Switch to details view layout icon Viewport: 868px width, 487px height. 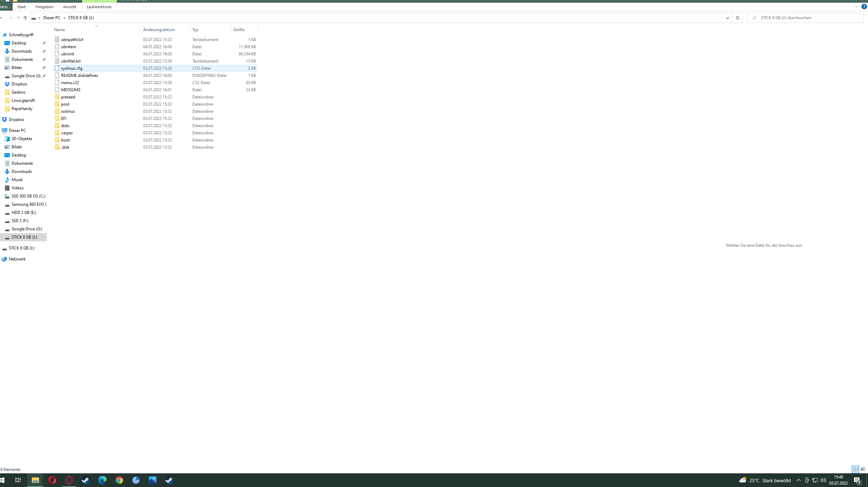[x=855, y=469]
